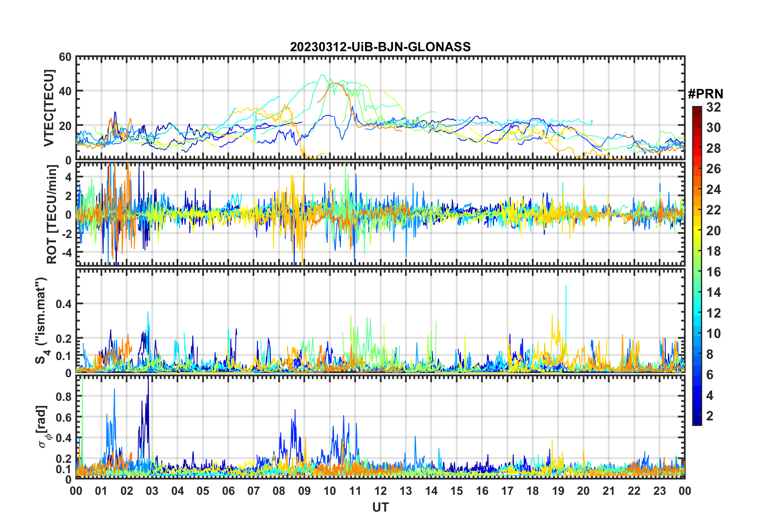Click the 0.4 tick label on the S4 axis
761x532 pixels.
pos(64,304)
